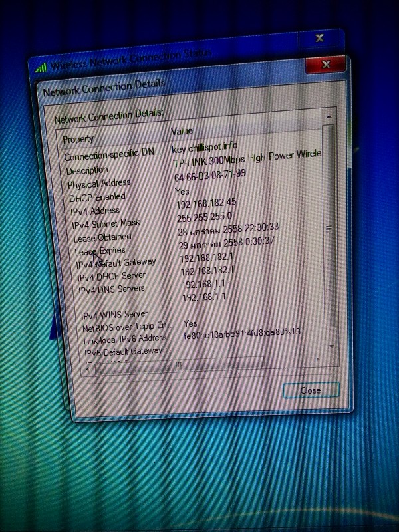The height and width of the screenshot is (532, 399).
Task: Click the Close button in details dialog
Action: 311,390
